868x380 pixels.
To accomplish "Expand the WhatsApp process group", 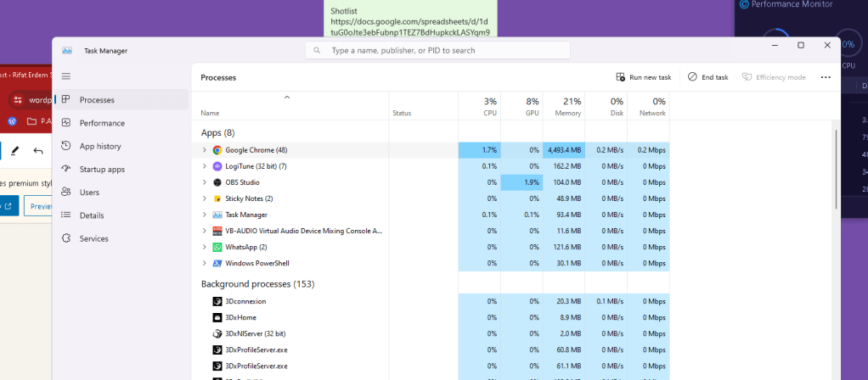I will [205, 247].
